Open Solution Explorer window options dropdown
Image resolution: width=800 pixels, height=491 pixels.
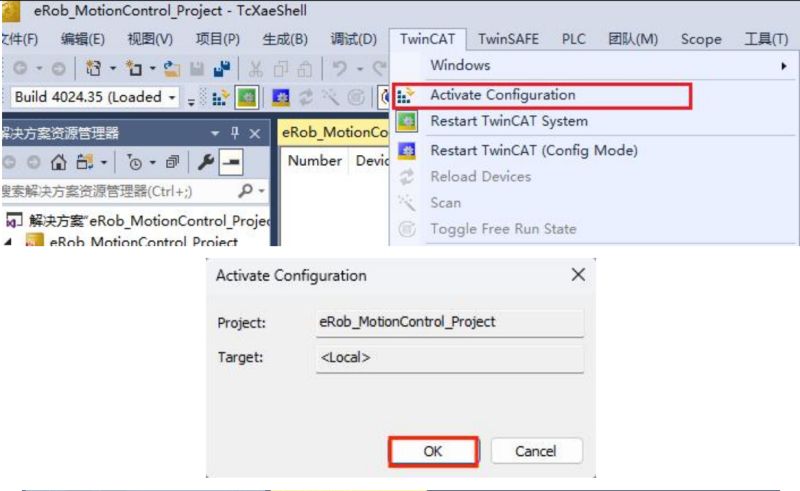[x=215, y=134]
